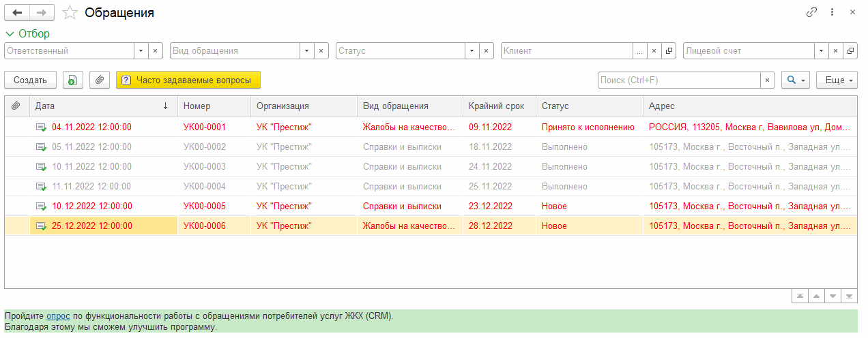This screenshot has height=338, width=868.
Task: Click into the Поиск search field
Action: (x=678, y=80)
